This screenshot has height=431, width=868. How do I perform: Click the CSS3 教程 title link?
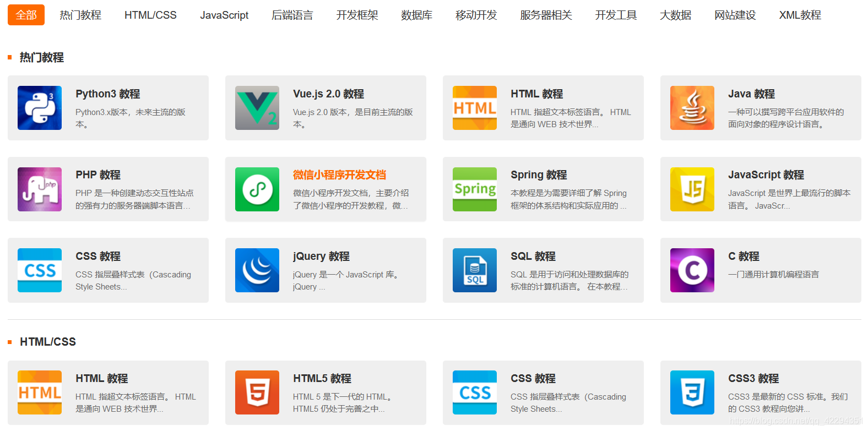coord(753,379)
